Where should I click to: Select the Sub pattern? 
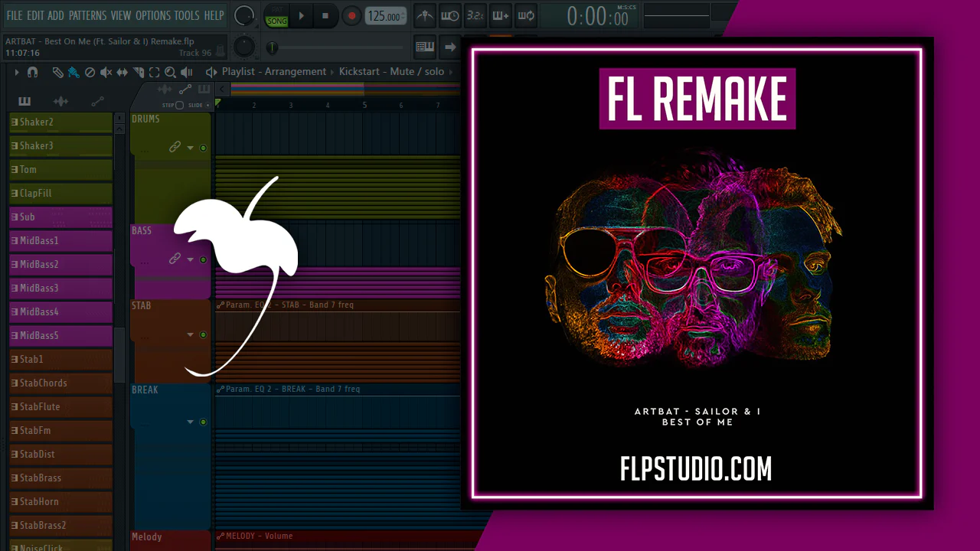click(60, 217)
